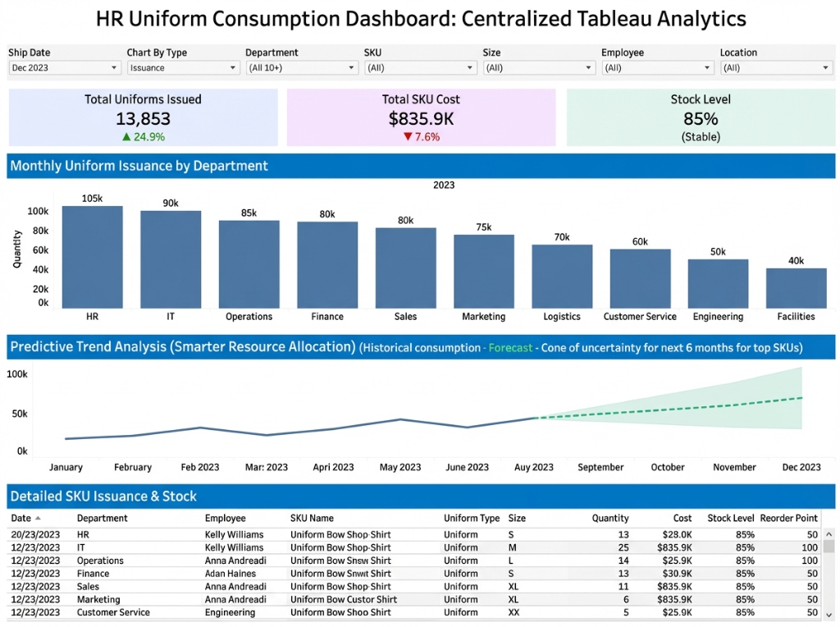The width and height of the screenshot is (840, 627).
Task: Select the Facilities bar in the issuance chart
Action: [796, 287]
